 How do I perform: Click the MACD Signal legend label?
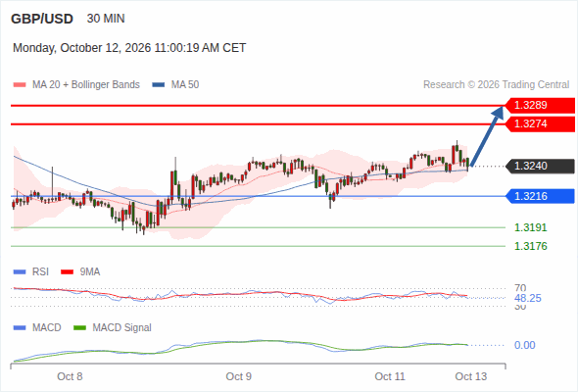click(122, 328)
